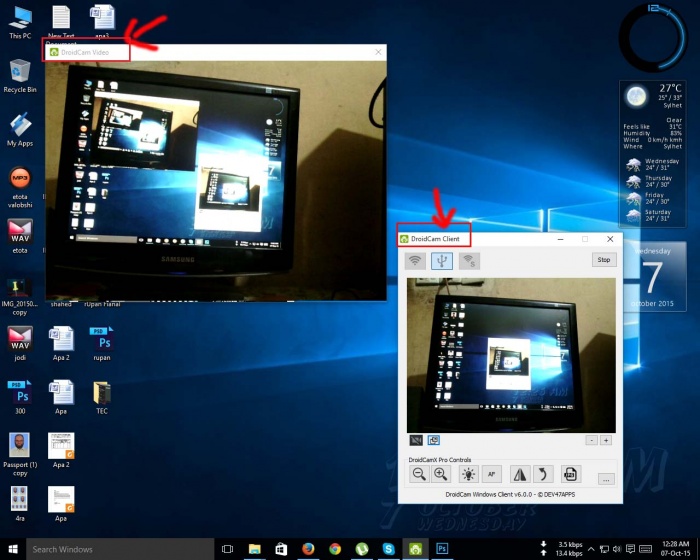
Task: Switch to Photoshop in the taskbar
Action: coord(442,549)
